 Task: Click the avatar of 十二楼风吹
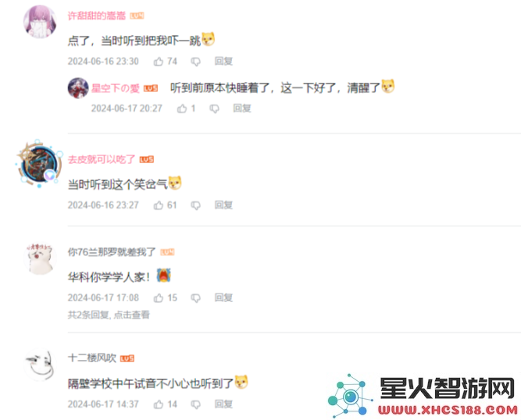click(39, 365)
